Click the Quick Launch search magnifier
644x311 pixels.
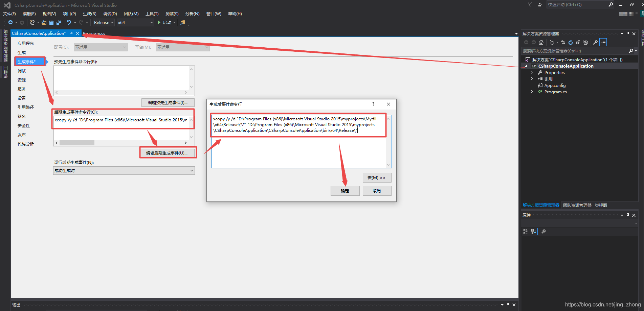610,4
